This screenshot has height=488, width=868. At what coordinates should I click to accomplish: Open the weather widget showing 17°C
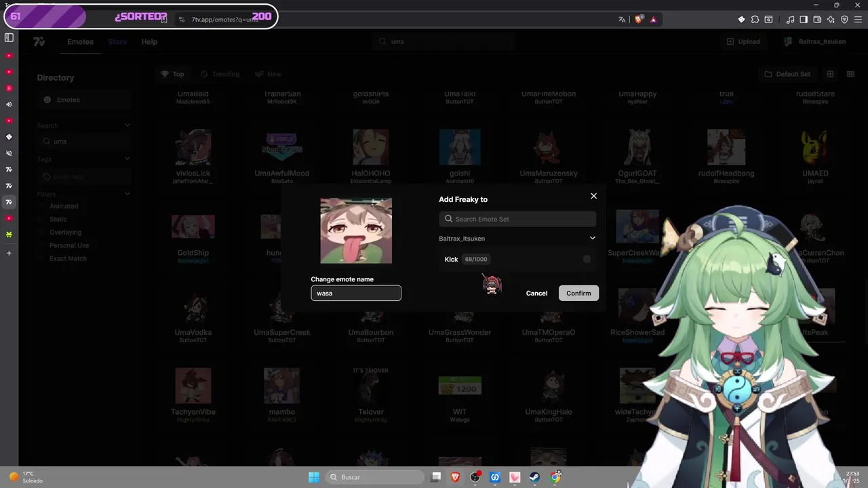pyautogui.click(x=26, y=477)
